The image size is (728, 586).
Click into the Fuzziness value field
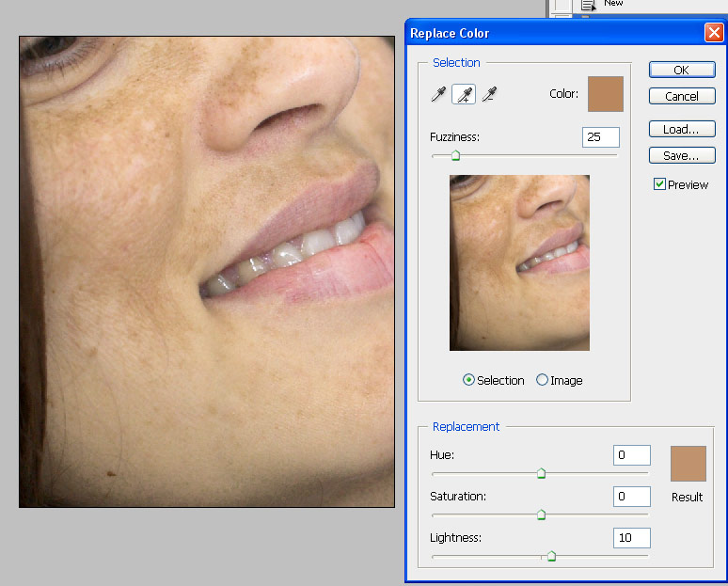(600, 137)
